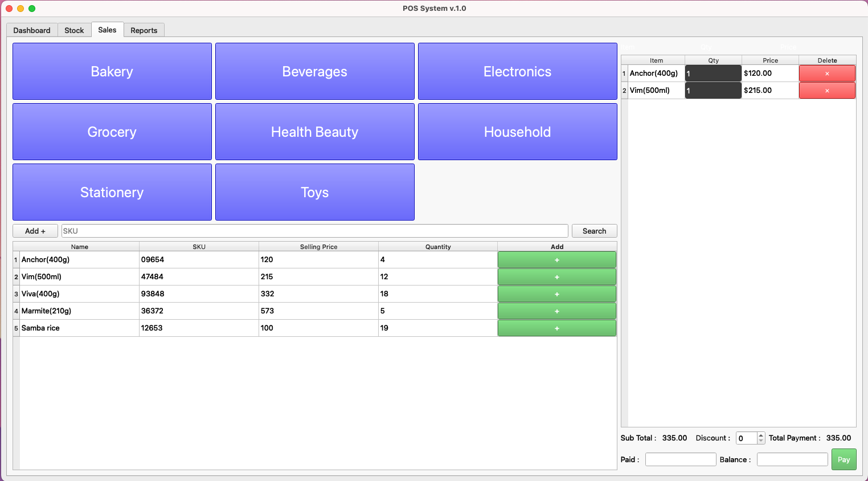This screenshot has height=481, width=868.
Task: Click the Quantity column header in products table
Action: click(438, 247)
